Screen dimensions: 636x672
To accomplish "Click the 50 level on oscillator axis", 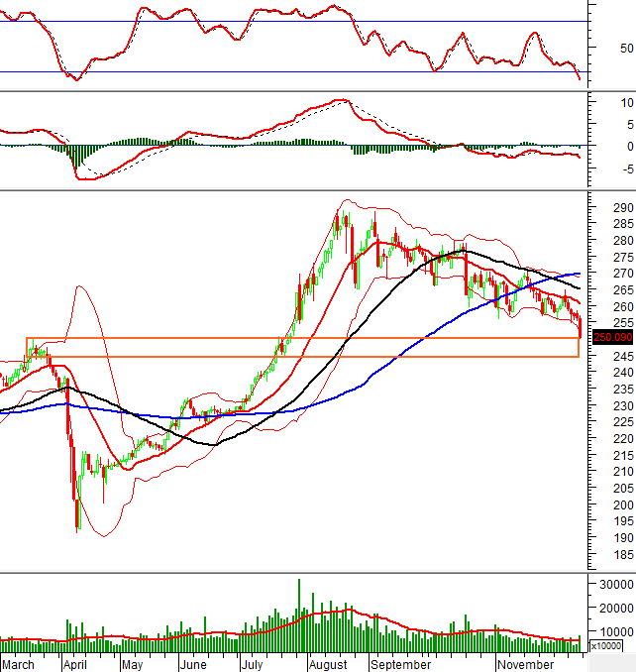I will (x=625, y=48).
